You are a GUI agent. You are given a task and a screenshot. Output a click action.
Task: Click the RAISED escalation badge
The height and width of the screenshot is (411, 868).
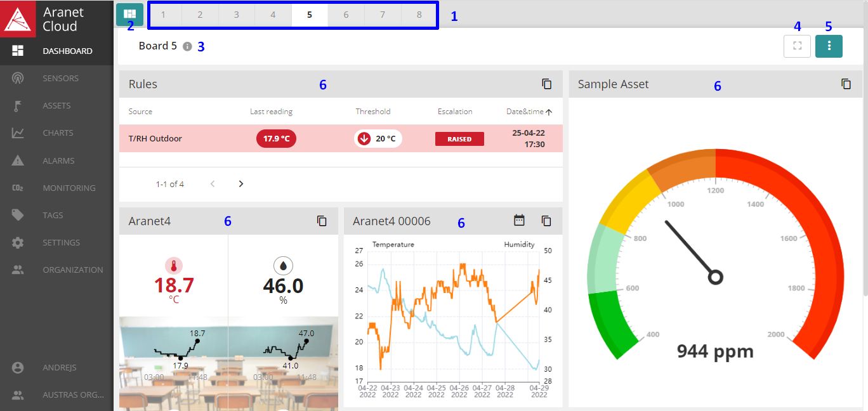pyautogui.click(x=459, y=139)
